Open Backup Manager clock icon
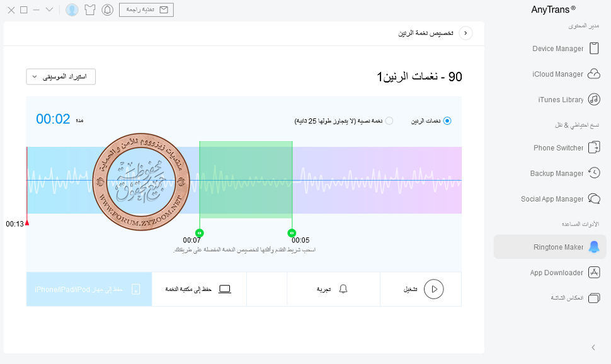 point(594,173)
